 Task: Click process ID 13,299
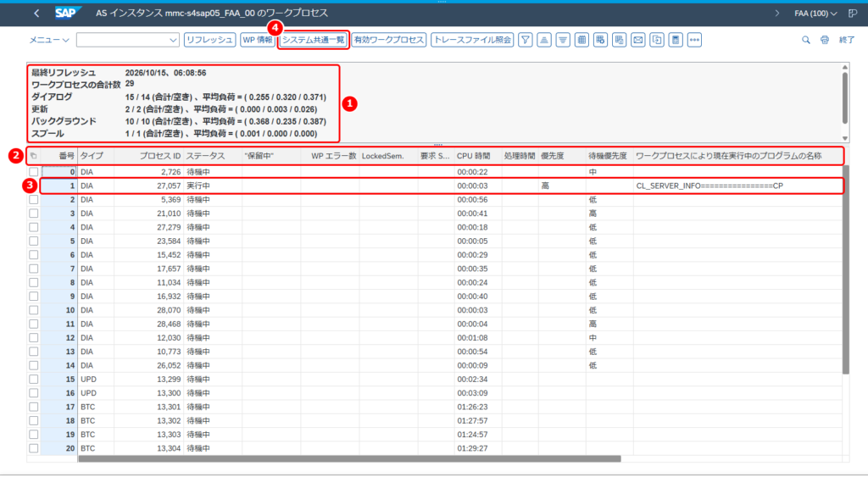(149, 380)
